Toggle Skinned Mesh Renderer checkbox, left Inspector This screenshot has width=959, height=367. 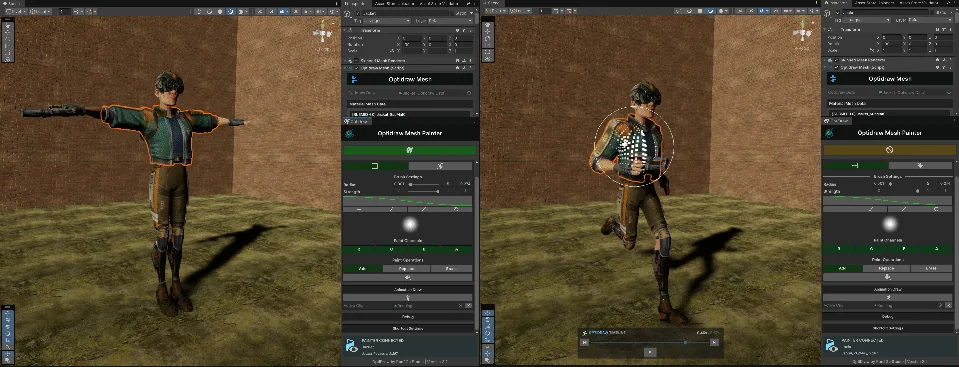click(x=357, y=61)
